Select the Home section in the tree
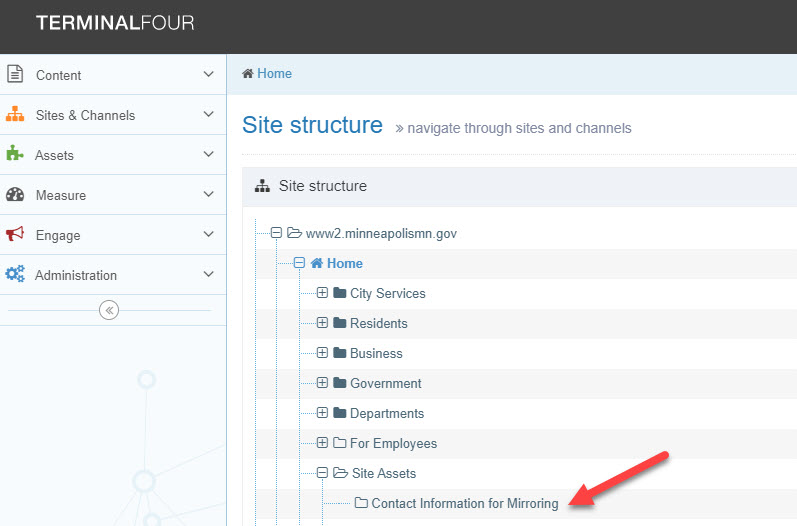 coord(345,263)
